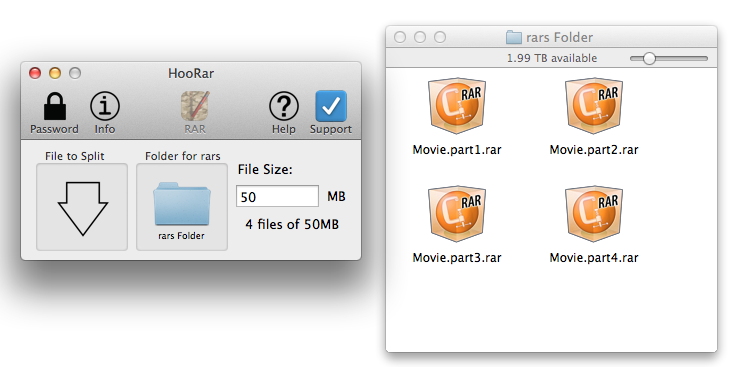Click the Movie.part2.rar filename label
Image resolution: width=738 pixels, height=367 pixels.
(x=594, y=150)
